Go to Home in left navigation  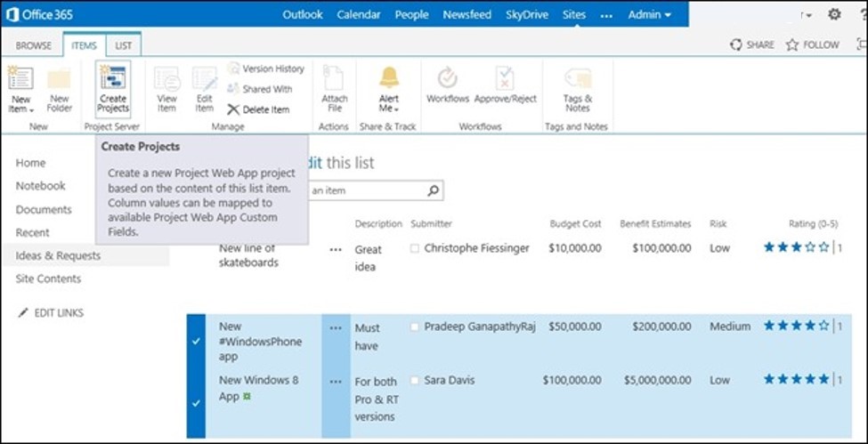[x=31, y=163]
